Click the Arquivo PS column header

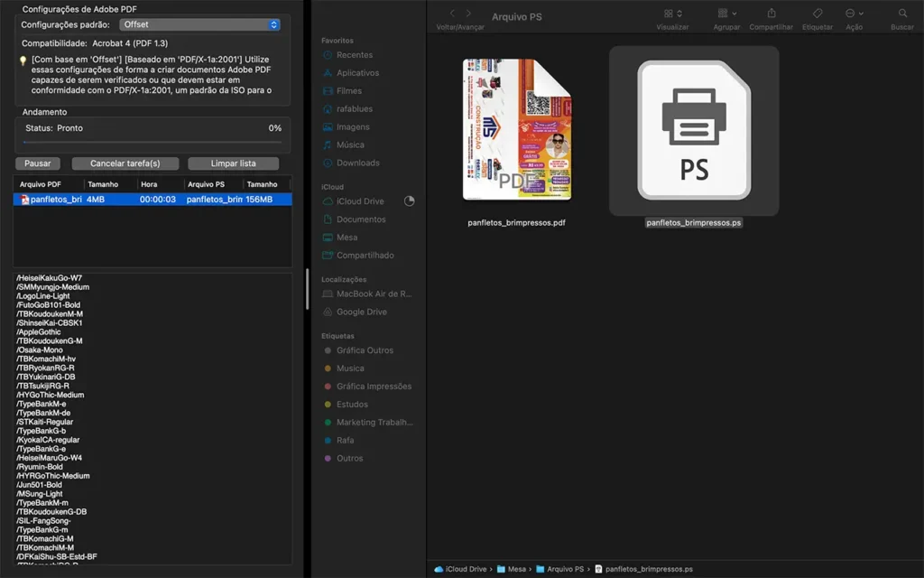coord(206,184)
